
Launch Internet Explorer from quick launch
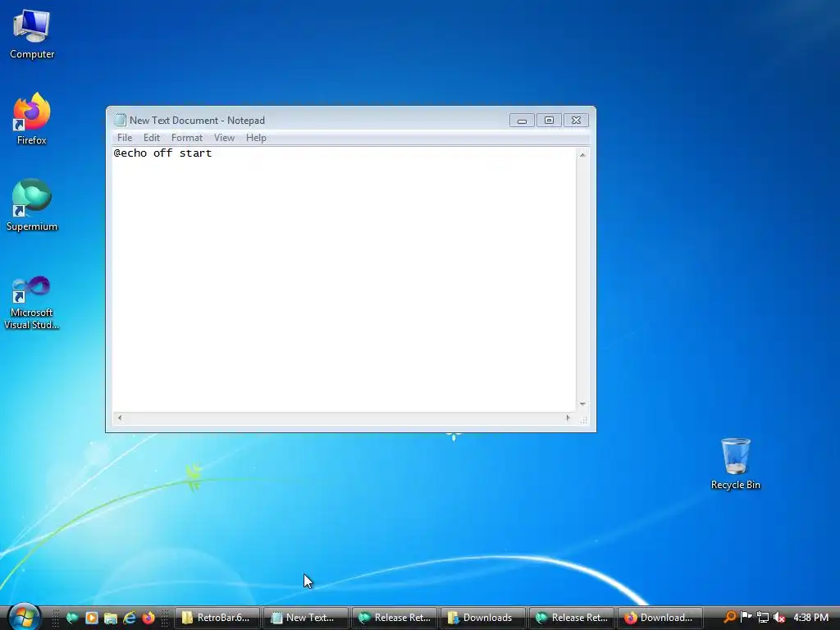click(x=130, y=618)
